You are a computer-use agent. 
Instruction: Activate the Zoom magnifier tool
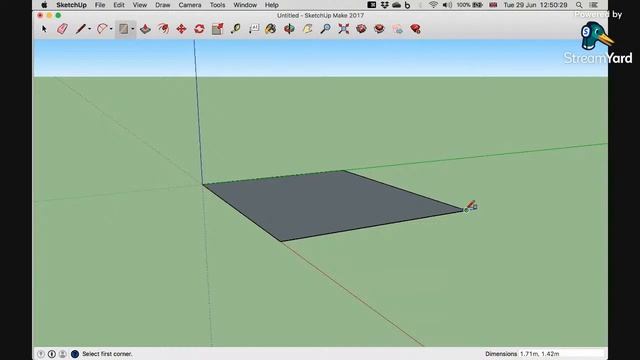click(325, 29)
